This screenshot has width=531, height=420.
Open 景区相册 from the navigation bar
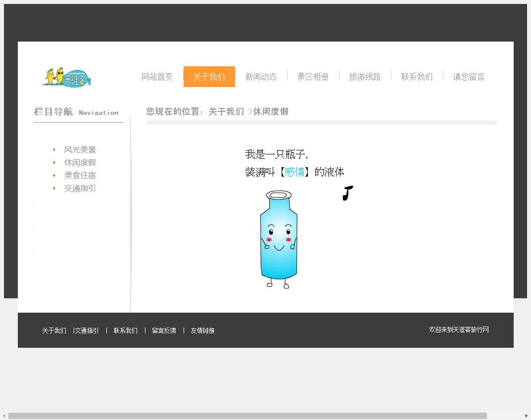tap(313, 77)
